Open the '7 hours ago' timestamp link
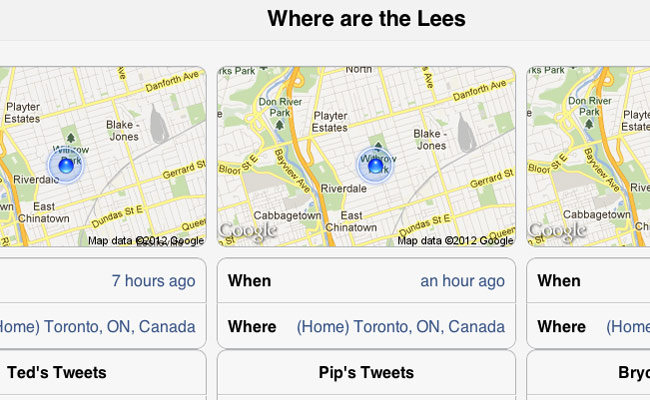The height and width of the screenshot is (400, 650). coord(153,281)
